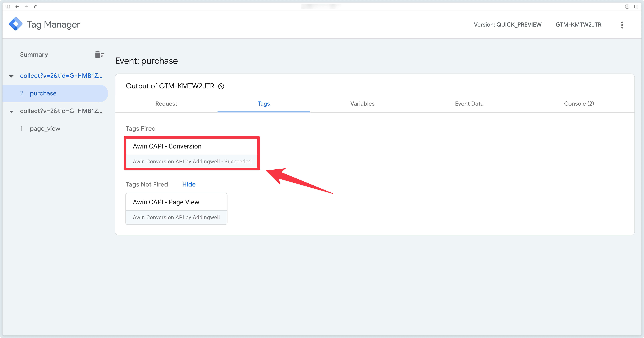Click the reader/settings icon near top right
The height and width of the screenshot is (338, 644).
[x=627, y=7]
